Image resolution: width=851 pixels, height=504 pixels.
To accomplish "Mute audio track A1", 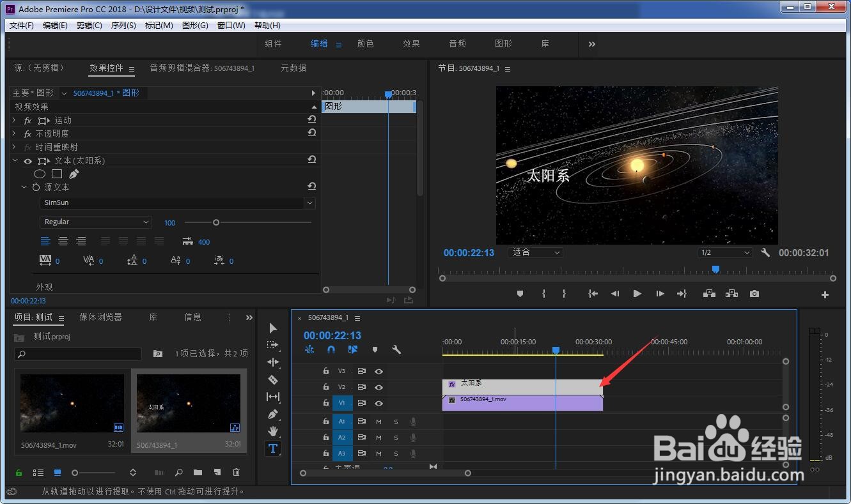I will pos(379,421).
